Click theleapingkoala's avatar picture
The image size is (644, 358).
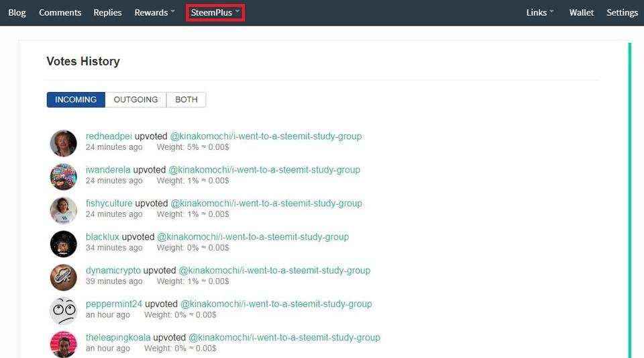click(x=63, y=345)
